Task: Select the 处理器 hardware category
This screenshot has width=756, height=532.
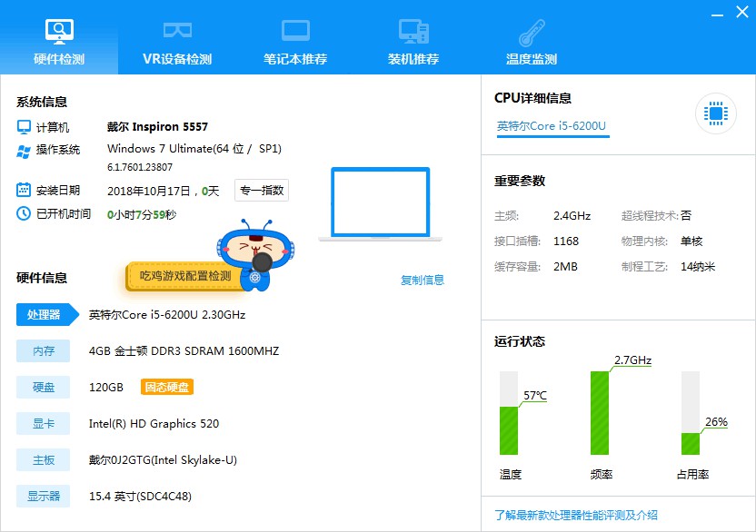Action: (x=46, y=315)
